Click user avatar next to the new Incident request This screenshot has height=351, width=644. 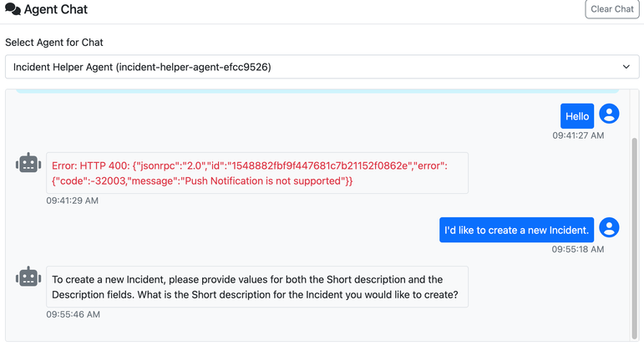pos(610,227)
